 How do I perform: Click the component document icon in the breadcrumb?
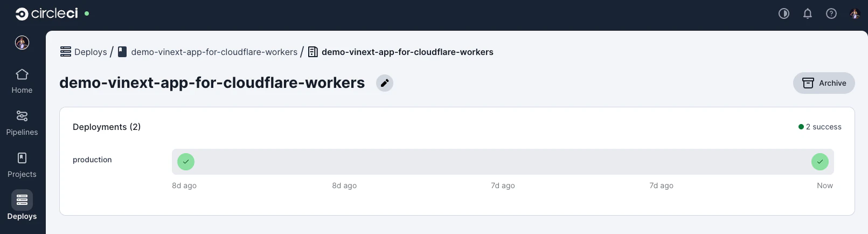click(313, 52)
